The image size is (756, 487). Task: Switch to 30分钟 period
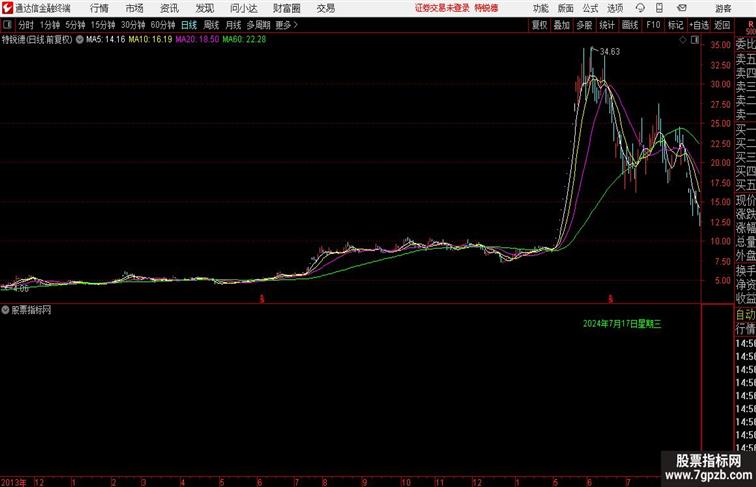pos(133,25)
